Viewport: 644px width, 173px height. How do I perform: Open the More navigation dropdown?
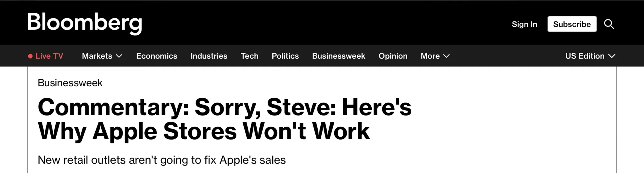pyautogui.click(x=430, y=56)
